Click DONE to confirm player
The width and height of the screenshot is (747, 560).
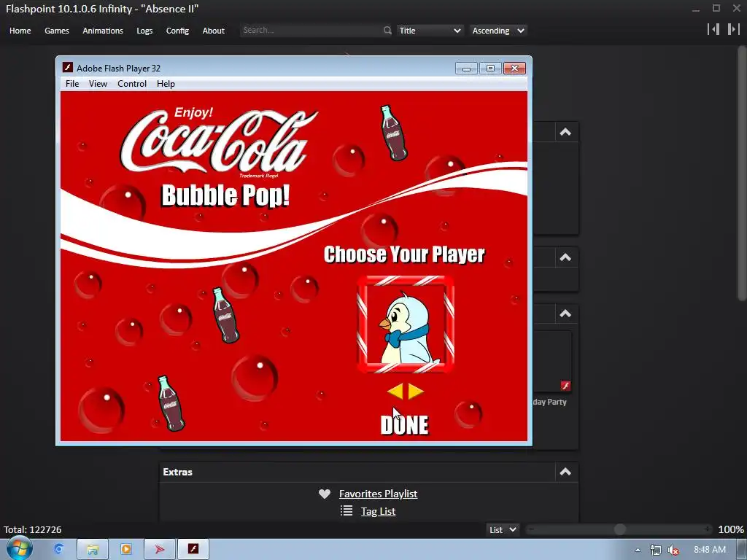[404, 425]
